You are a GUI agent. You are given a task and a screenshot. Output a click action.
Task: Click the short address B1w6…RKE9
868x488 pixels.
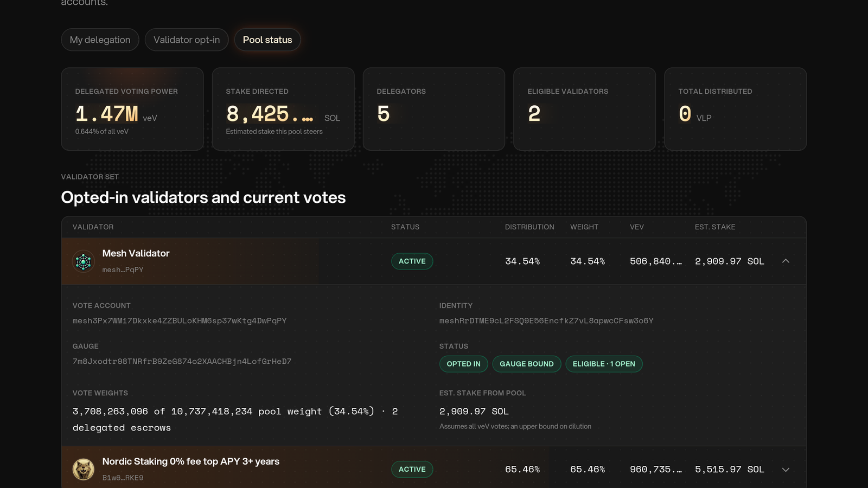tap(123, 478)
